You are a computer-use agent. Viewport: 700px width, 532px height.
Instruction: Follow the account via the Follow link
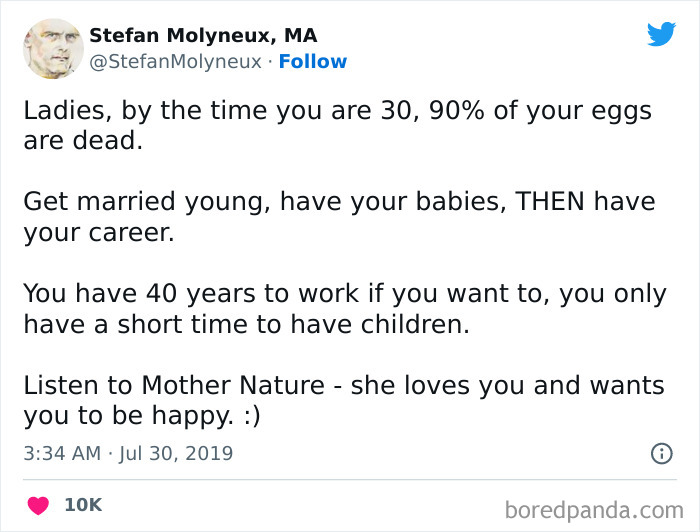pos(312,62)
